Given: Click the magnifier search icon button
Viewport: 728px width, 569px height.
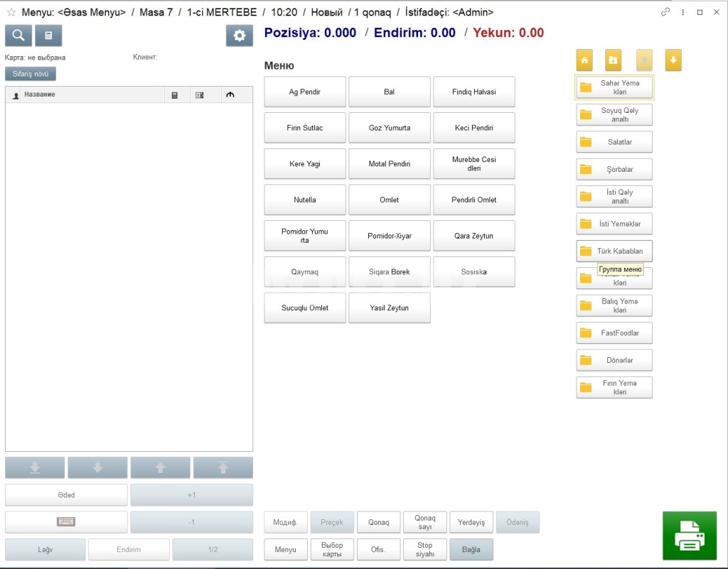Looking at the screenshot, I should click(18, 36).
